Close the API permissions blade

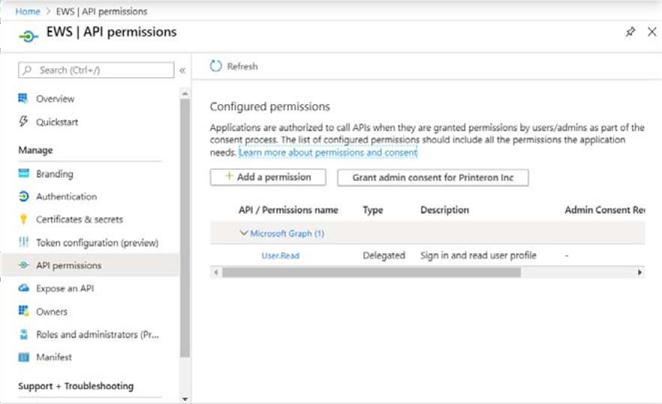tap(652, 32)
